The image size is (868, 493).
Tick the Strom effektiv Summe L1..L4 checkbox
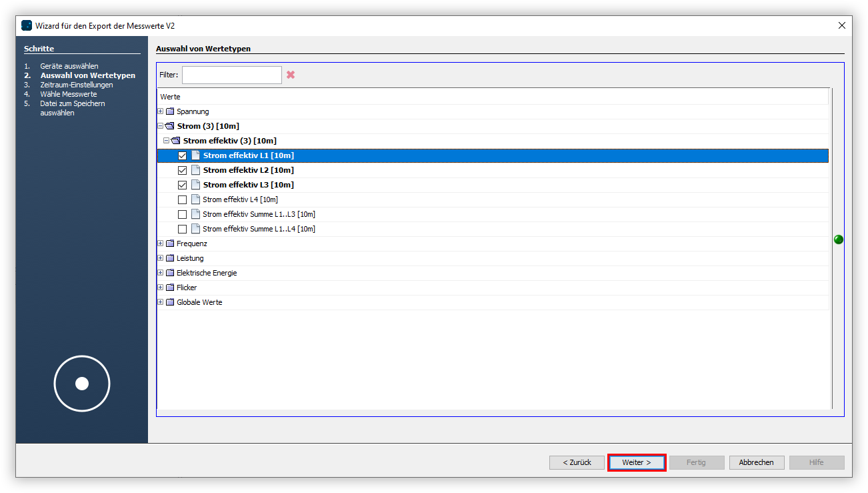click(x=182, y=229)
